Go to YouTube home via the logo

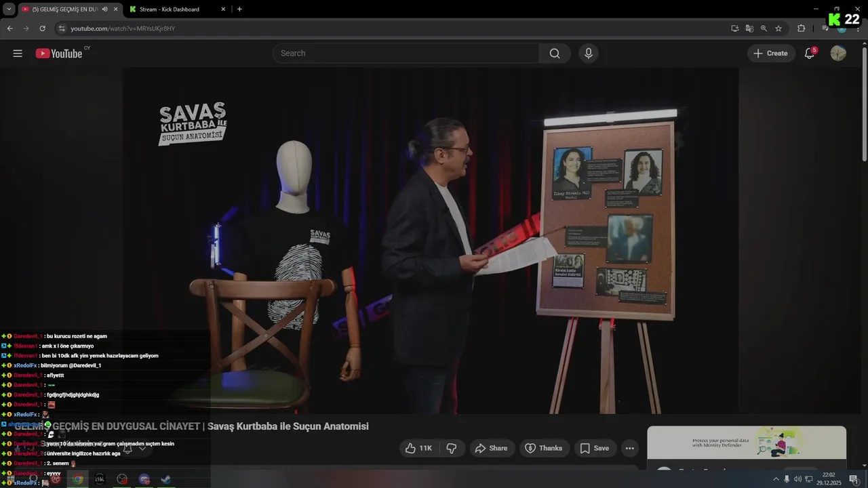[59, 54]
